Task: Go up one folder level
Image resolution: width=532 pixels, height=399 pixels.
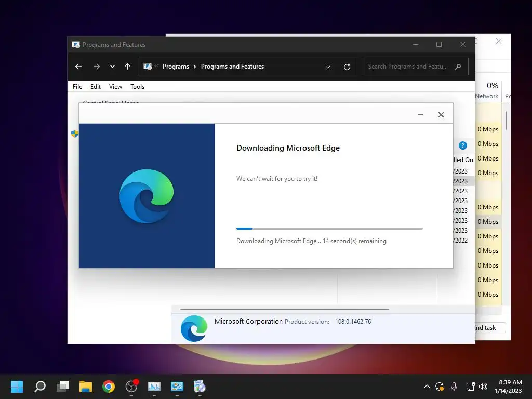Action: [128, 66]
